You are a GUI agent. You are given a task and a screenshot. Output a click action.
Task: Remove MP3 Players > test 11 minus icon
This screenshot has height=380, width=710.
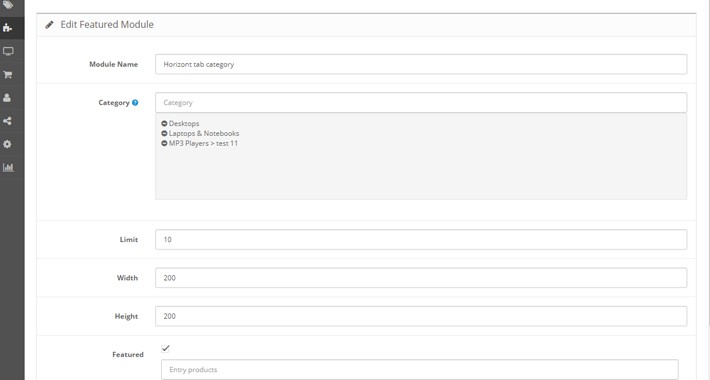point(164,143)
